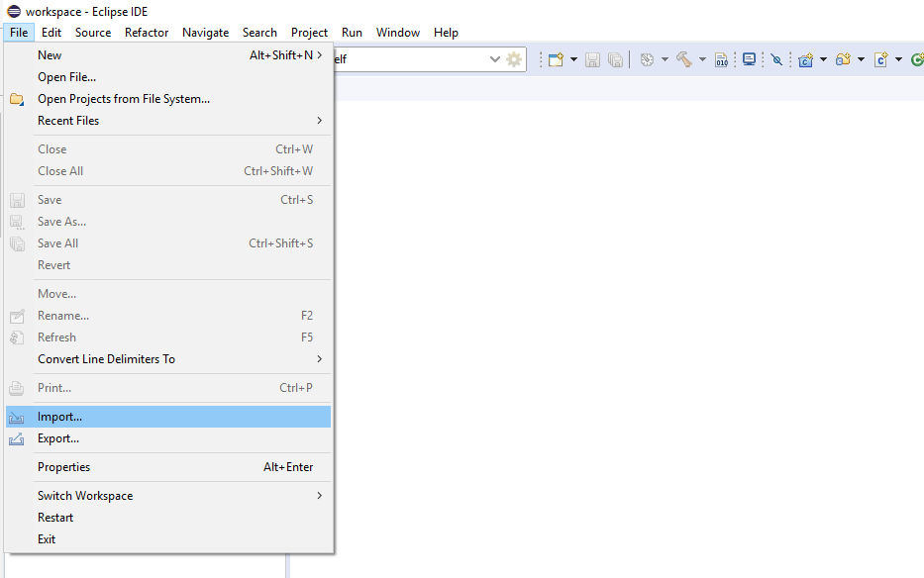This screenshot has height=578, width=924.
Task: Expand the hammer Build dropdown arrow
Action: (702, 59)
